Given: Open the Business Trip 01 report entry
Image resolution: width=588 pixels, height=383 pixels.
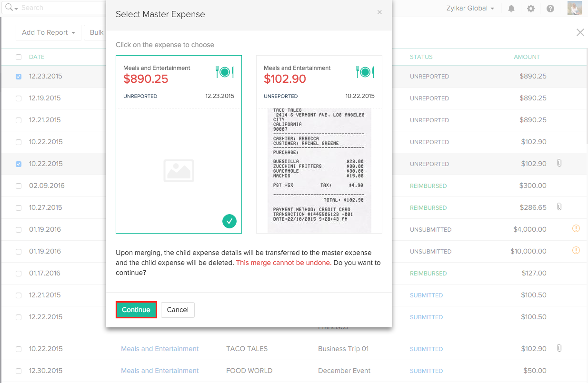Looking at the screenshot, I should [343, 349].
